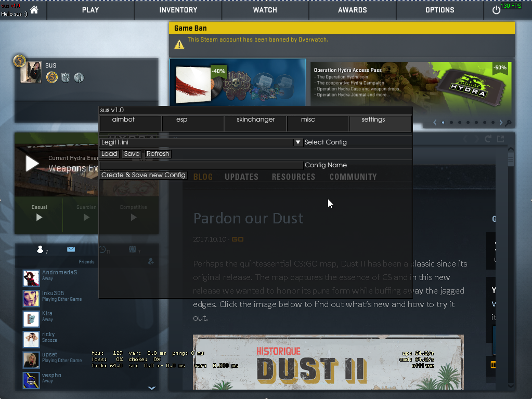Image resolution: width=532 pixels, height=399 pixels.
Task: Open the Pardon our Dust article title
Action: 249,218
